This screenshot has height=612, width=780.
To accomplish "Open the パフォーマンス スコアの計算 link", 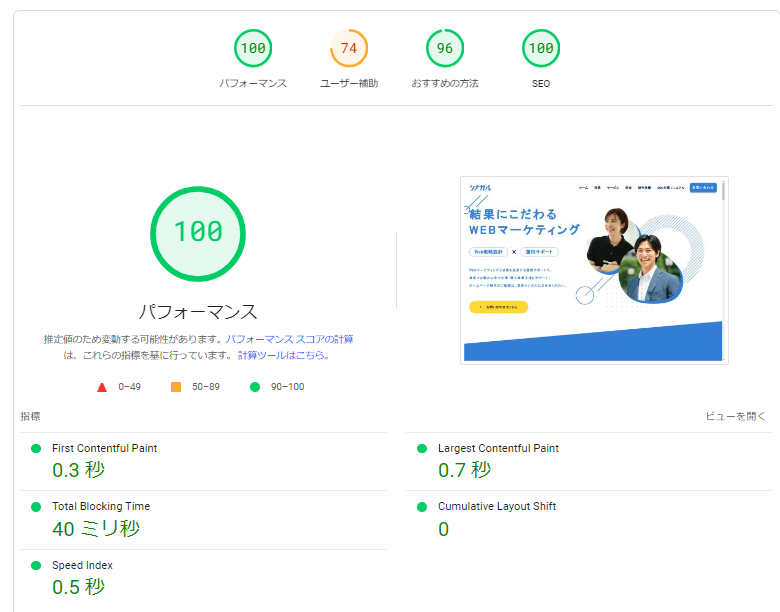I will pos(289,339).
